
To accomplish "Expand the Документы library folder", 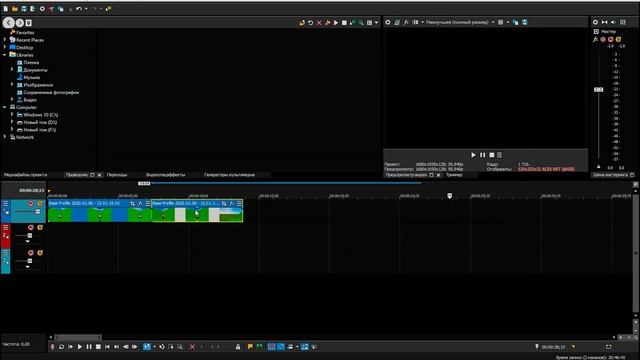I will (12, 69).
